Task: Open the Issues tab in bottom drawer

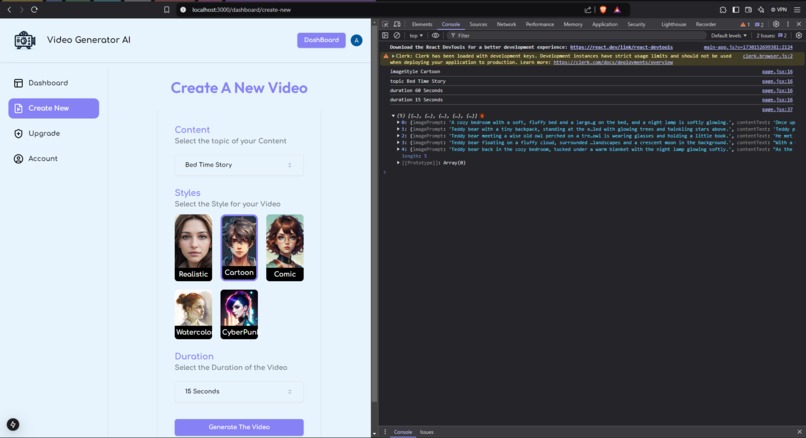Action: click(427, 432)
